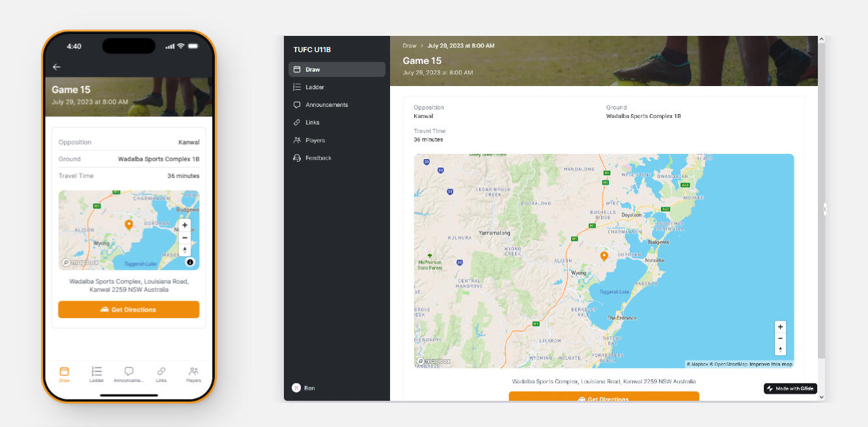The height and width of the screenshot is (427, 868).
Task: Open map info icon on phone
Action: pos(190,262)
